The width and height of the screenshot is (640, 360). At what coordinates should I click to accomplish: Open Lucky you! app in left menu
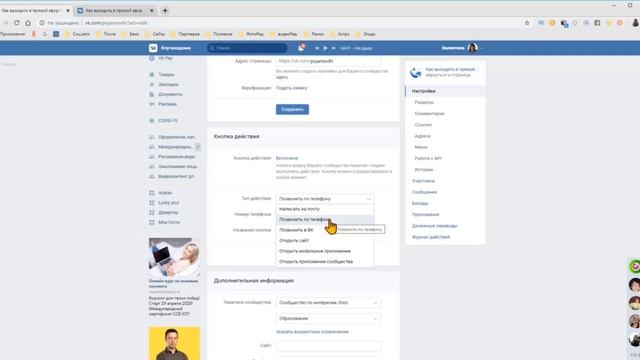pos(169,202)
